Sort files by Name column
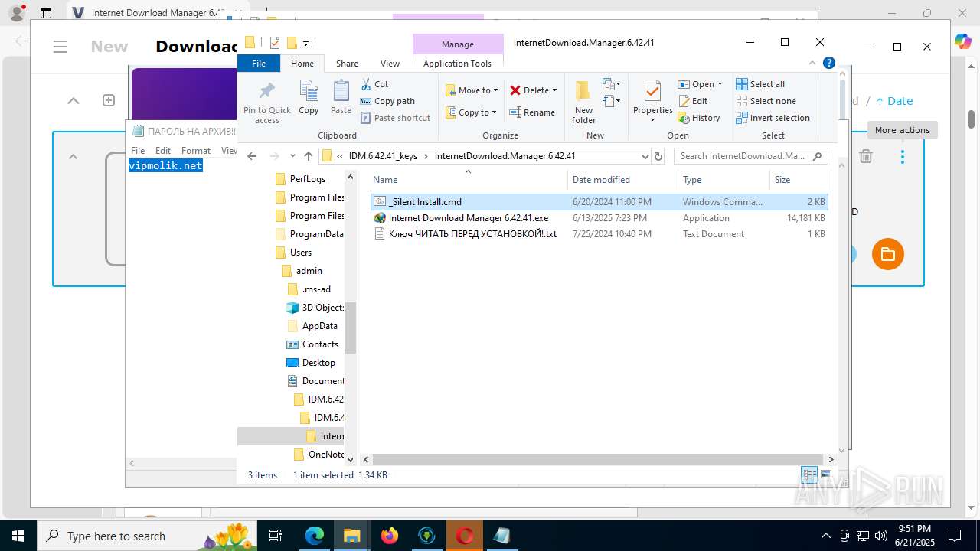The image size is (980, 551). coord(467,180)
